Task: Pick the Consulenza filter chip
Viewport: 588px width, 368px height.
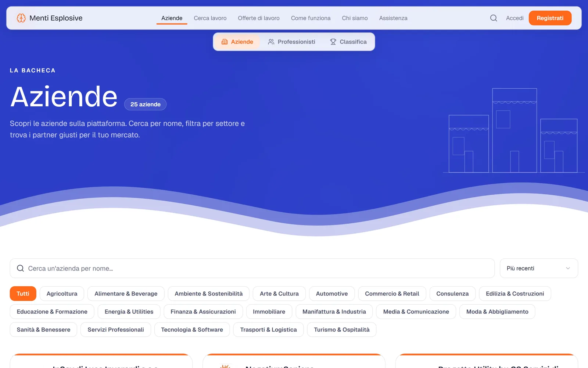Action: click(x=452, y=294)
